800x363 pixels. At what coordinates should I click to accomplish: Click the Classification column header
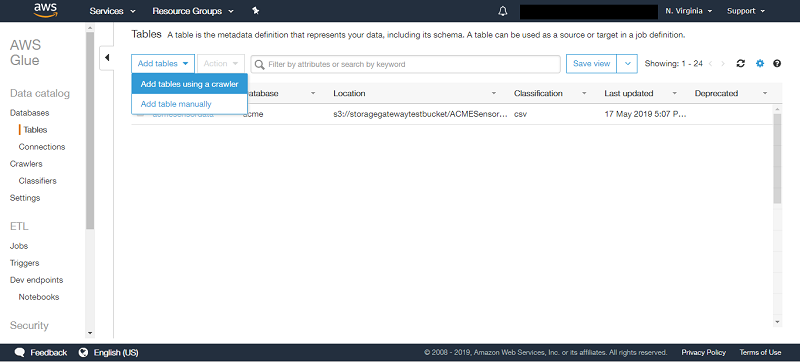(538, 93)
